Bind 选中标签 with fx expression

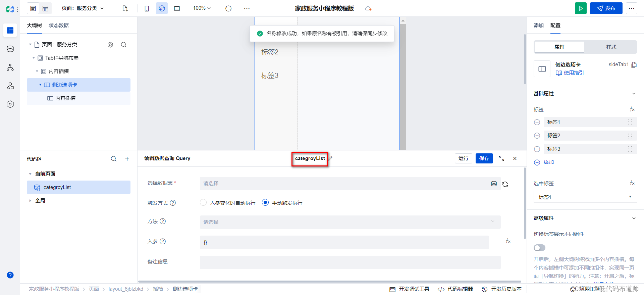coord(632,183)
